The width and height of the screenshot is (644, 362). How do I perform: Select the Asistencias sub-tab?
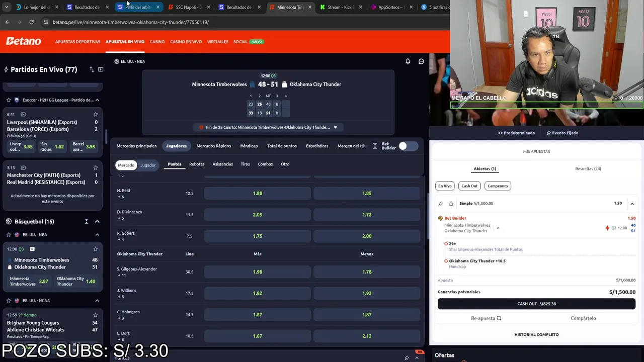click(222, 164)
